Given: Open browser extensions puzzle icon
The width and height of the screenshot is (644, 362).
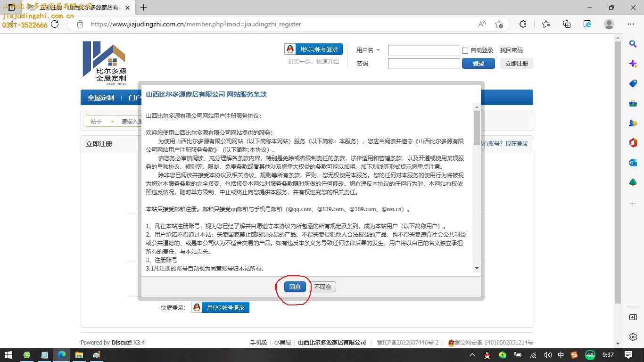Looking at the screenshot, I should pos(523,24).
